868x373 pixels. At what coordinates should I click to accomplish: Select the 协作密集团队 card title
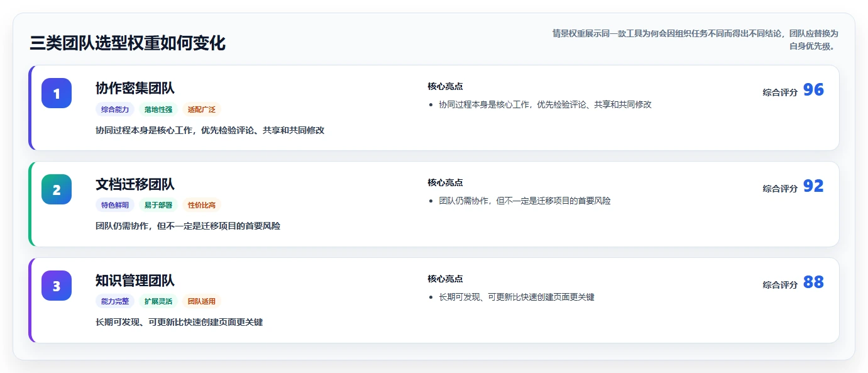pos(135,88)
